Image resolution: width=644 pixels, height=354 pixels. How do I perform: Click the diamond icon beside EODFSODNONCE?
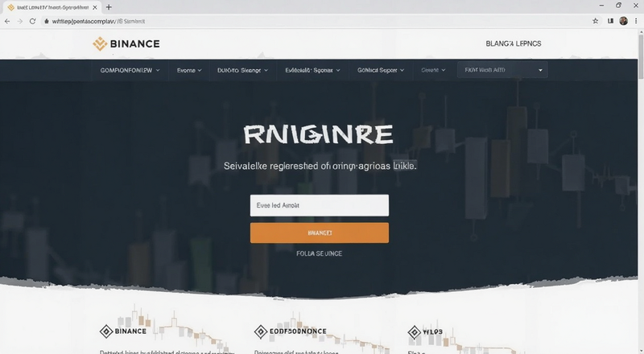[260, 331]
